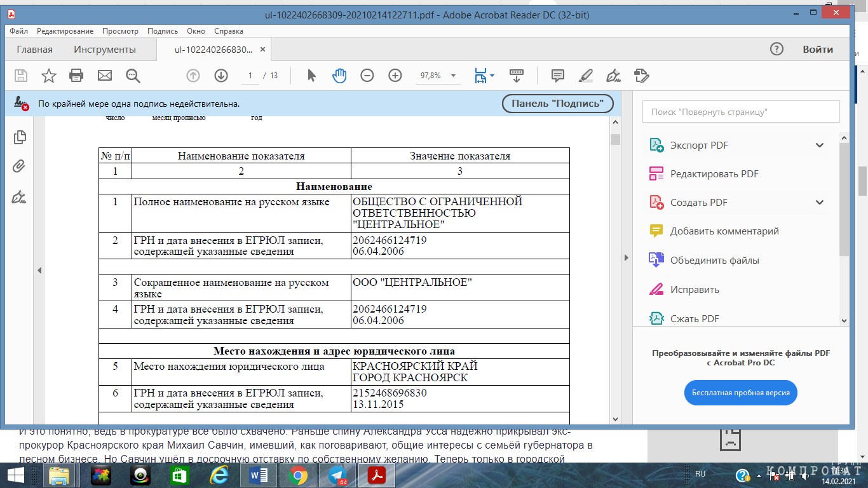
Task: Open Chrome from the taskbar
Action: point(299,475)
